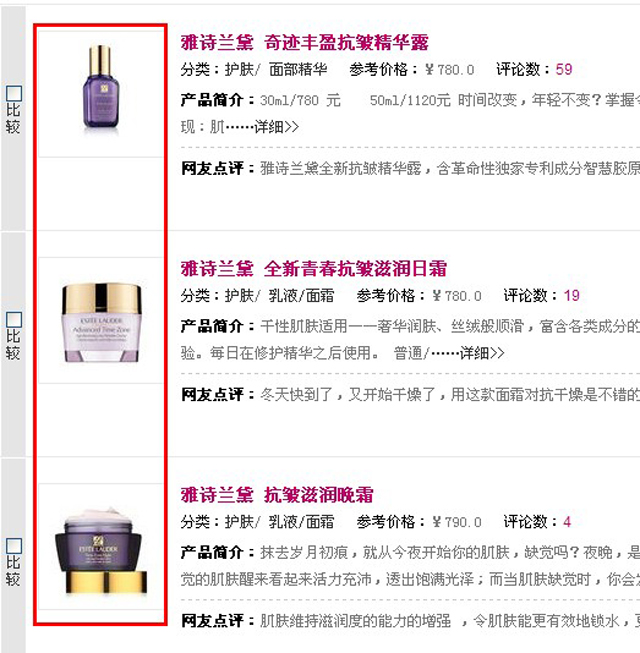Select category 乳液/面霜 of the day cream
The height and width of the screenshot is (653, 640).
click(301, 296)
